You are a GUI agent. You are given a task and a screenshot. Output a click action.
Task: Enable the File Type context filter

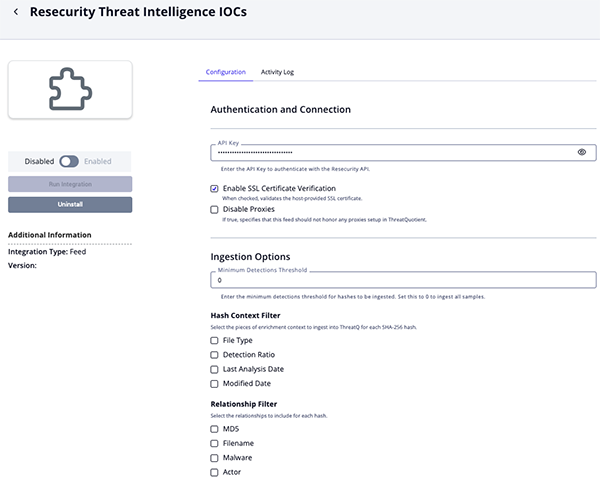(214, 340)
